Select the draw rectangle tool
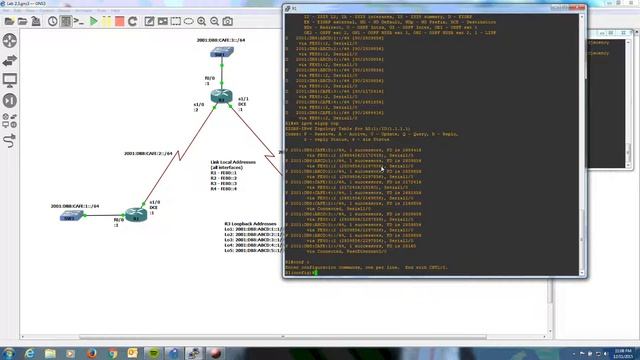The height and width of the screenshot is (360, 640). (176, 21)
